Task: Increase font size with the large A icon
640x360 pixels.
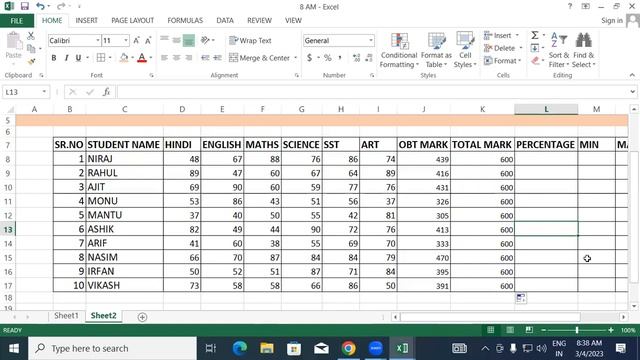Action: point(136,40)
